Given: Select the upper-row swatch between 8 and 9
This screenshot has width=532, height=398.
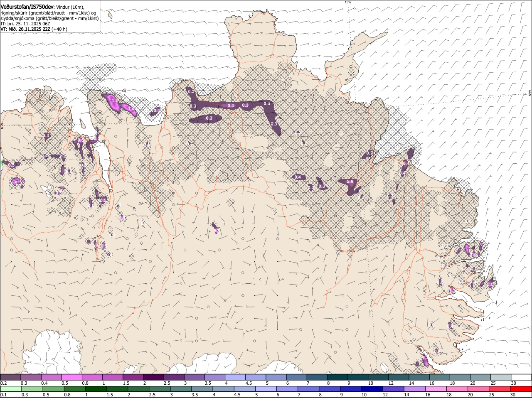Looking at the screenshot, I should point(337,377).
